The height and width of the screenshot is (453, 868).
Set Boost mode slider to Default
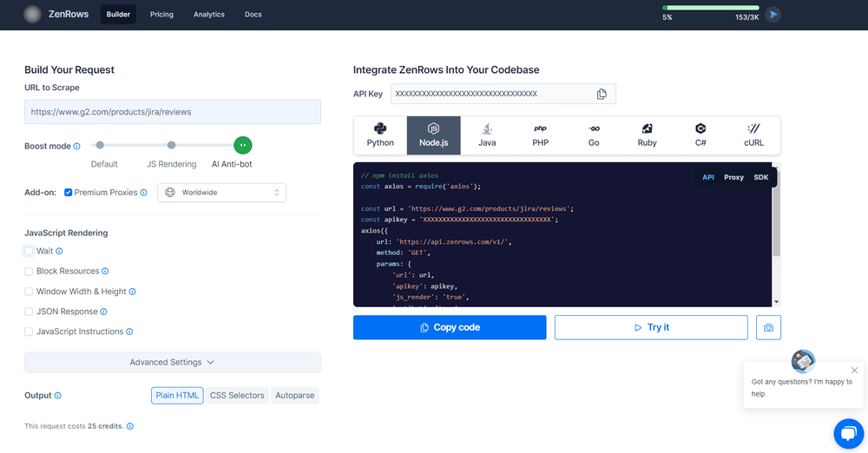100,145
